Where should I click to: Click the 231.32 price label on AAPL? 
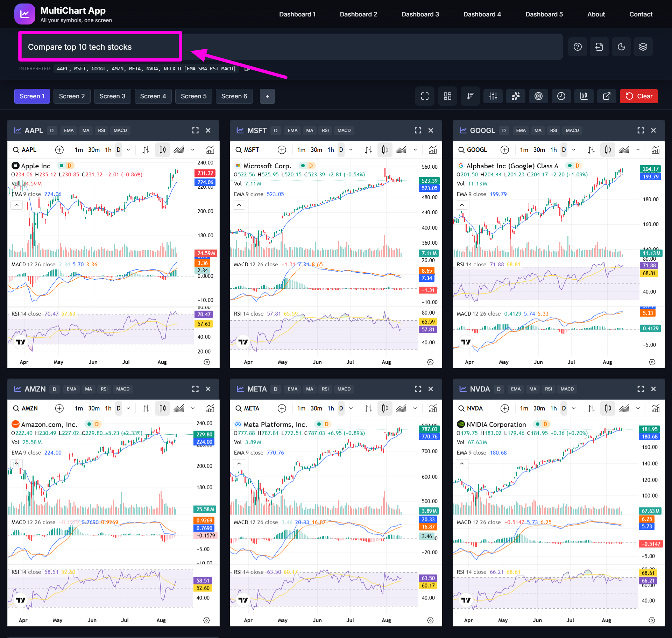205,173
